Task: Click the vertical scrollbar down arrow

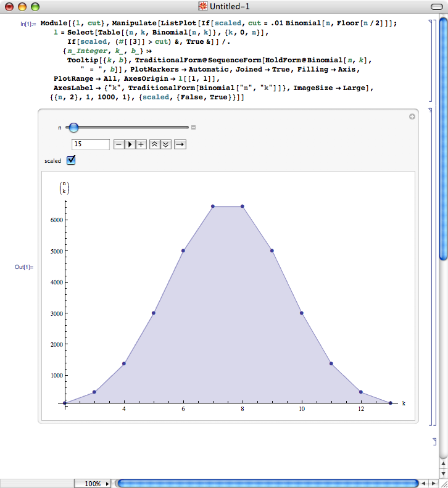Action: [x=442, y=473]
